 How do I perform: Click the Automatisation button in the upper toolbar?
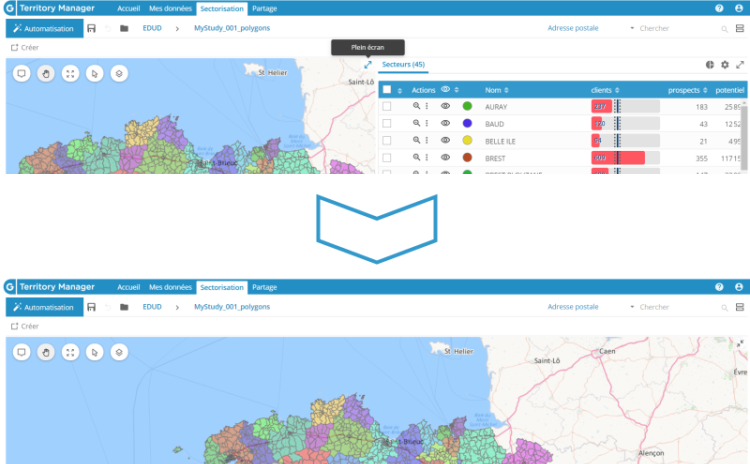coord(44,28)
